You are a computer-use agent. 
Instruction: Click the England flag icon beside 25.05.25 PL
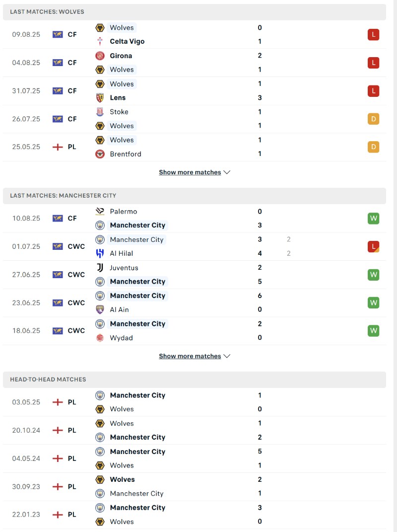click(x=58, y=147)
